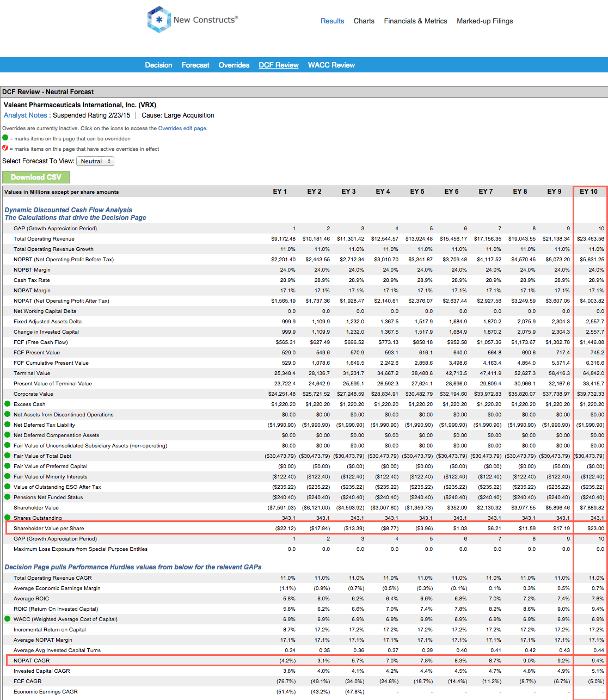Open the Results top navigation item

click(332, 21)
